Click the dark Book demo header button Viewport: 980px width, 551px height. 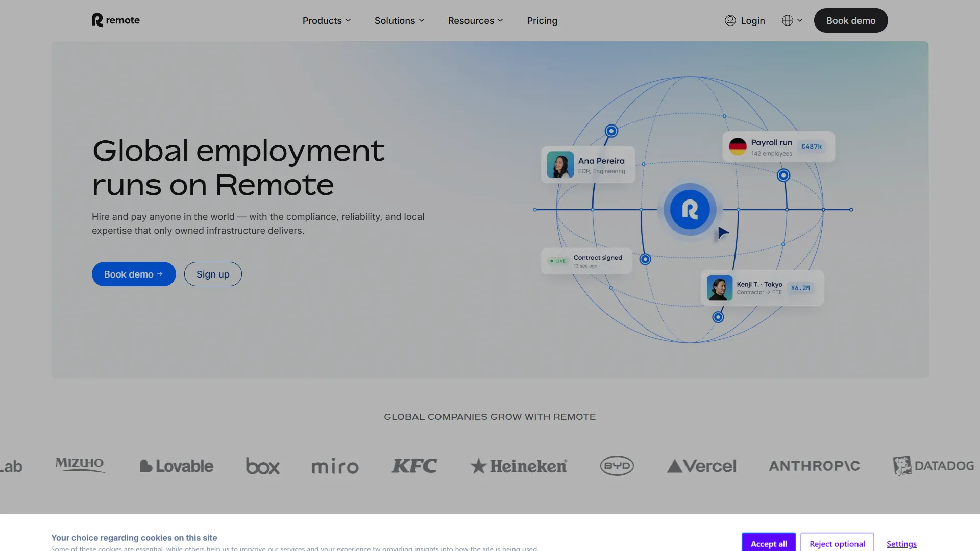pyautogui.click(x=851, y=20)
